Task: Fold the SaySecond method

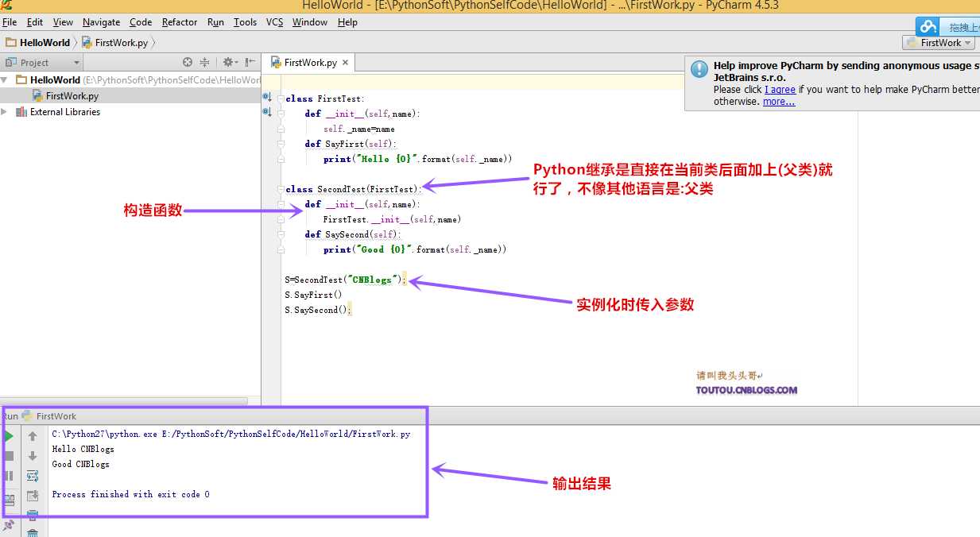Action: (x=281, y=234)
